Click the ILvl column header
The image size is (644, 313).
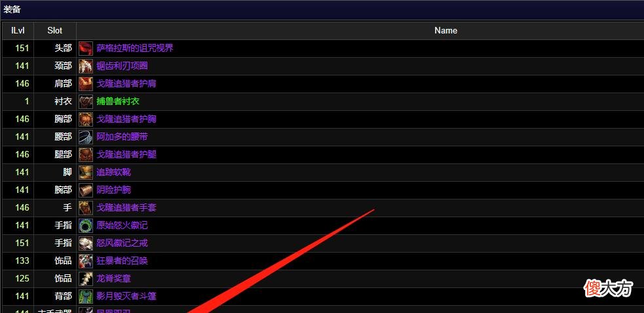coord(18,30)
